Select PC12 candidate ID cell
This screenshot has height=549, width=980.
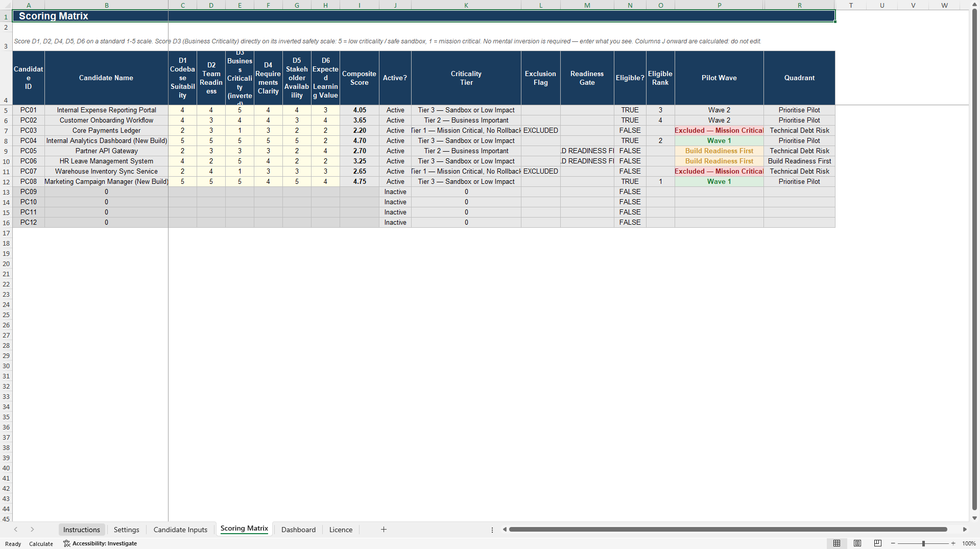click(x=29, y=222)
